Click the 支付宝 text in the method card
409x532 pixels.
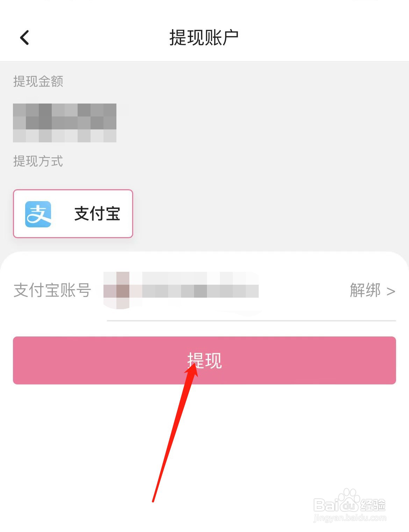tap(97, 214)
